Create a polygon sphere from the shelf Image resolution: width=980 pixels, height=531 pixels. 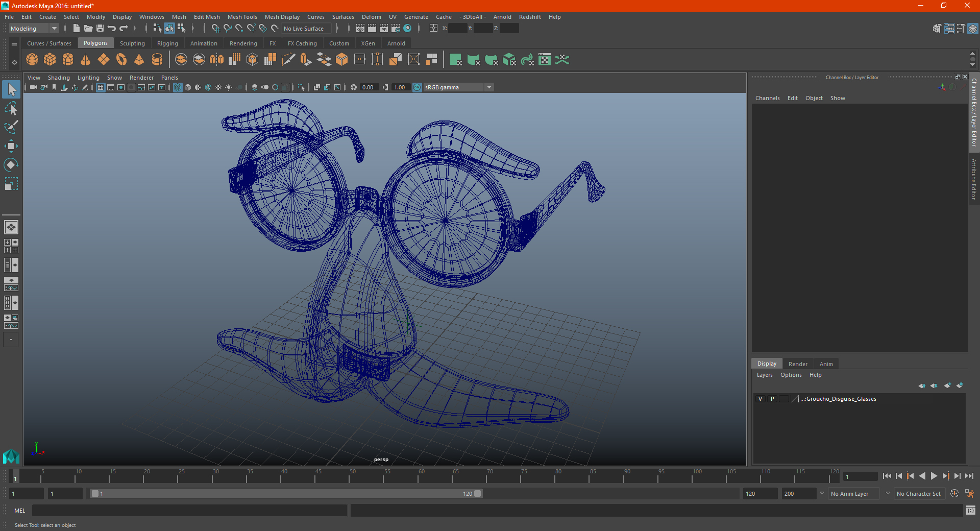click(32, 60)
